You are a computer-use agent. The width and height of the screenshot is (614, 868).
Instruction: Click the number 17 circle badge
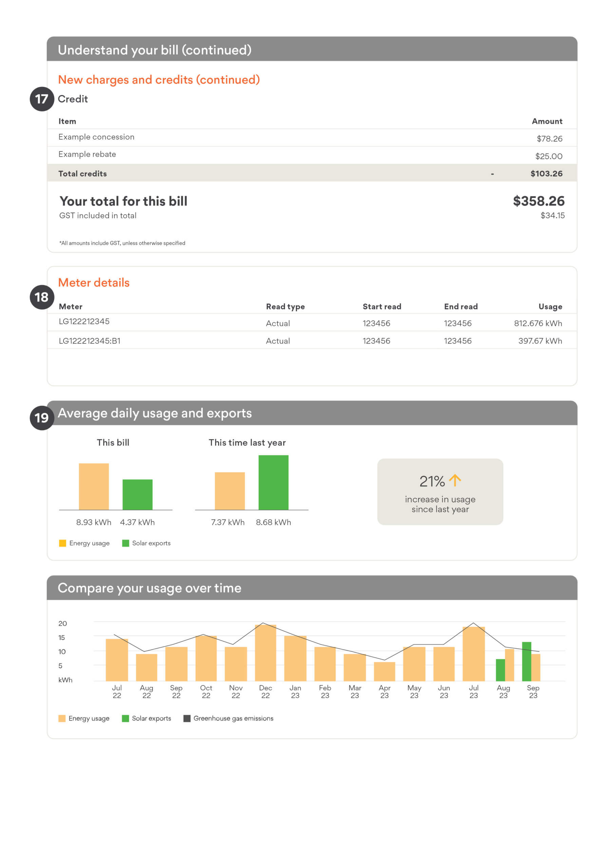point(42,99)
